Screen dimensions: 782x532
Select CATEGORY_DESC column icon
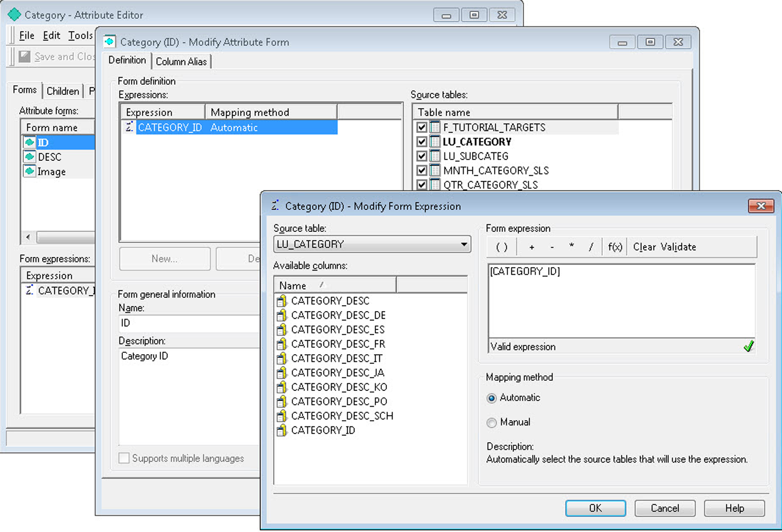point(281,301)
